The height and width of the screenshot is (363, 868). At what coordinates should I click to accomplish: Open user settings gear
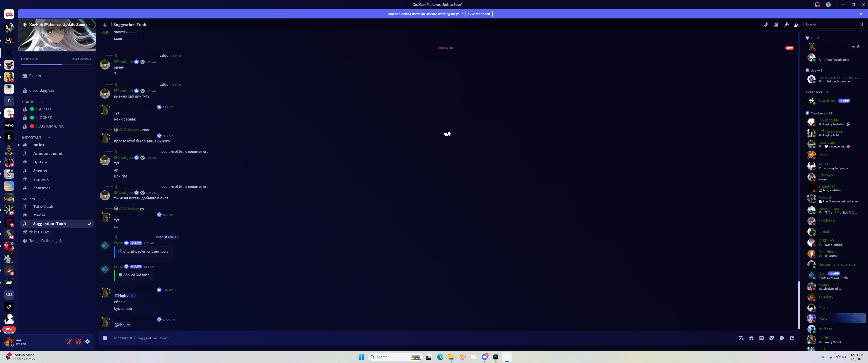coord(88,342)
